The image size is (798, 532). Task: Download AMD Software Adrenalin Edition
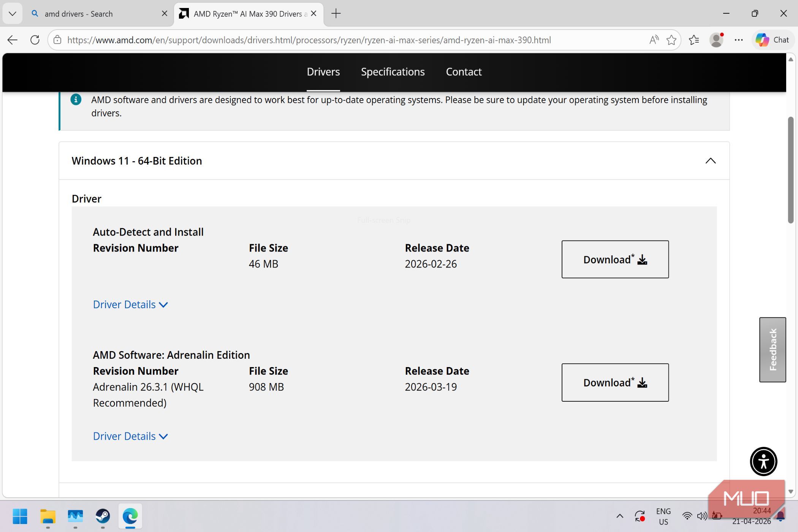[x=615, y=382]
